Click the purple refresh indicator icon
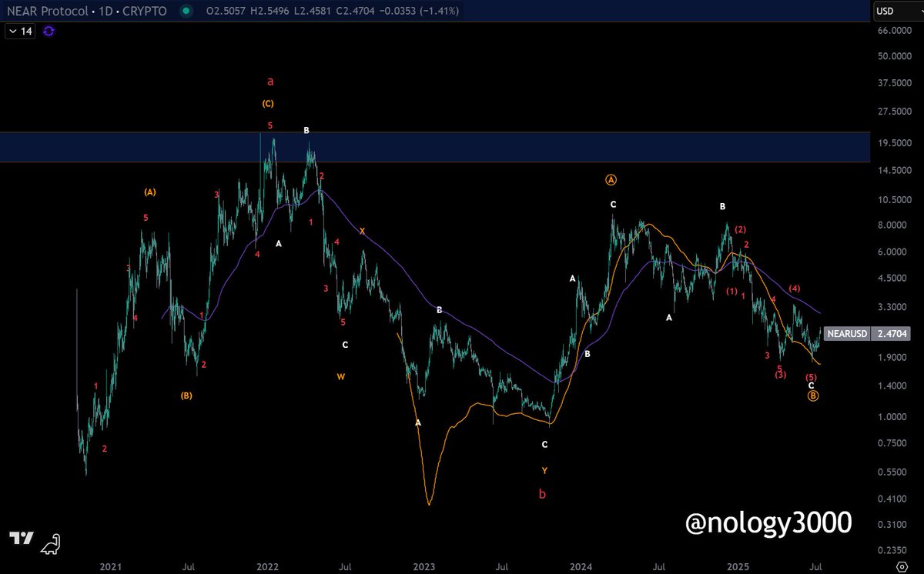The height and width of the screenshot is (574, 924). [49, 32]
